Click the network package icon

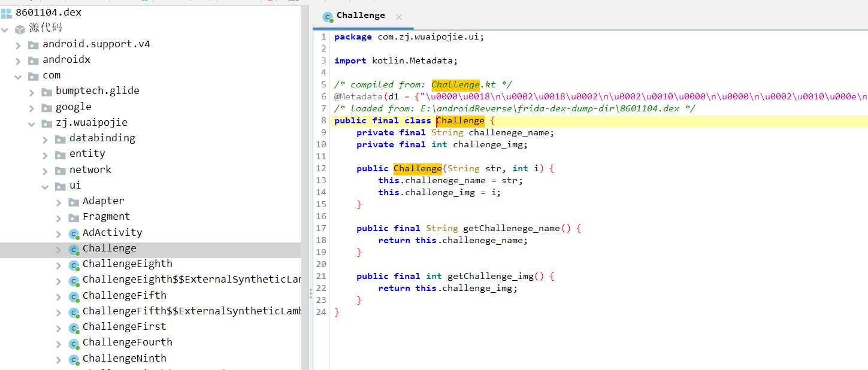pos(61,171)
